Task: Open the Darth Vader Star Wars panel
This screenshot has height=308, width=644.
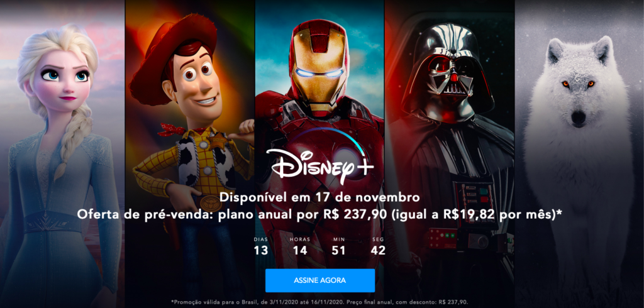Action: [449, 154]
